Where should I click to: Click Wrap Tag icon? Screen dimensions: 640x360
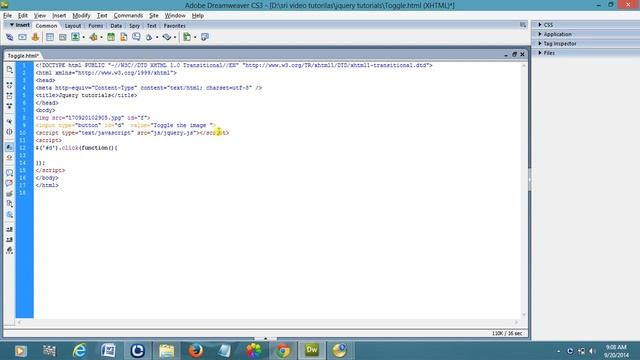[x=9, y=193]
